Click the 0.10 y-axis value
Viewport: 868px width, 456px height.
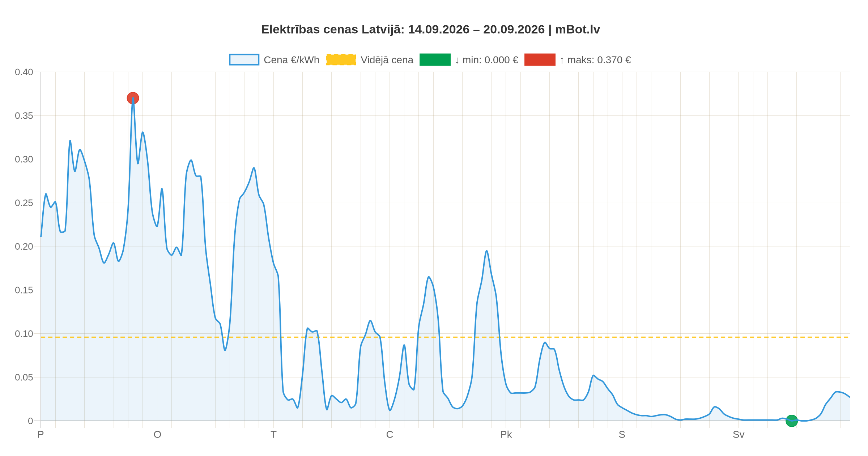tap(24, 334)
